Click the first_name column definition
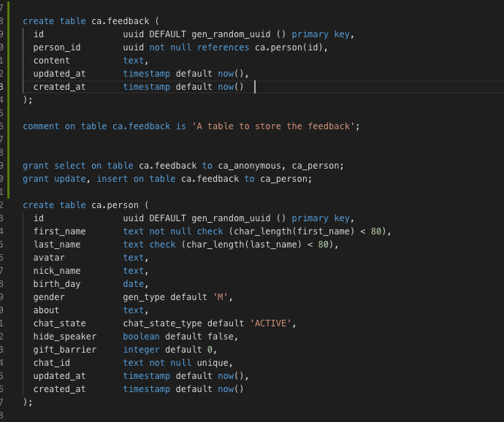This screenshot has width=504, height=422. 212,231
